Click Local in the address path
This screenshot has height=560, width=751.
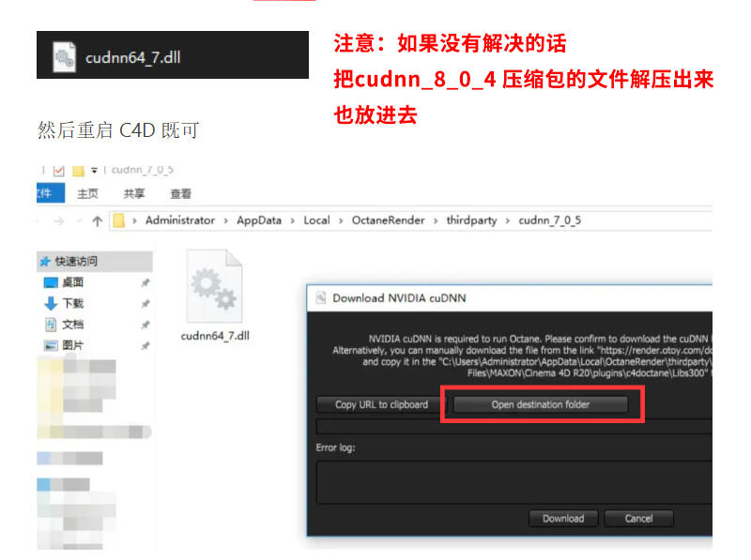pyautogui.click(x=316, y=220)
